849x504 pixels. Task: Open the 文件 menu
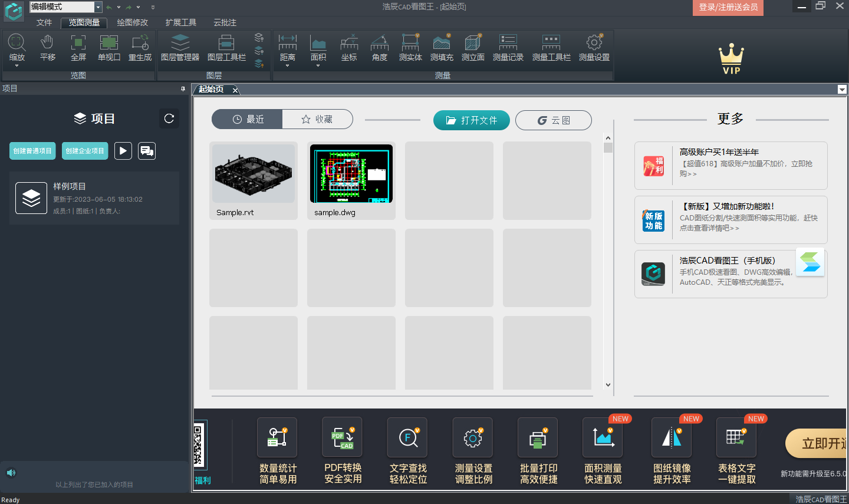(x=44, y=22)
